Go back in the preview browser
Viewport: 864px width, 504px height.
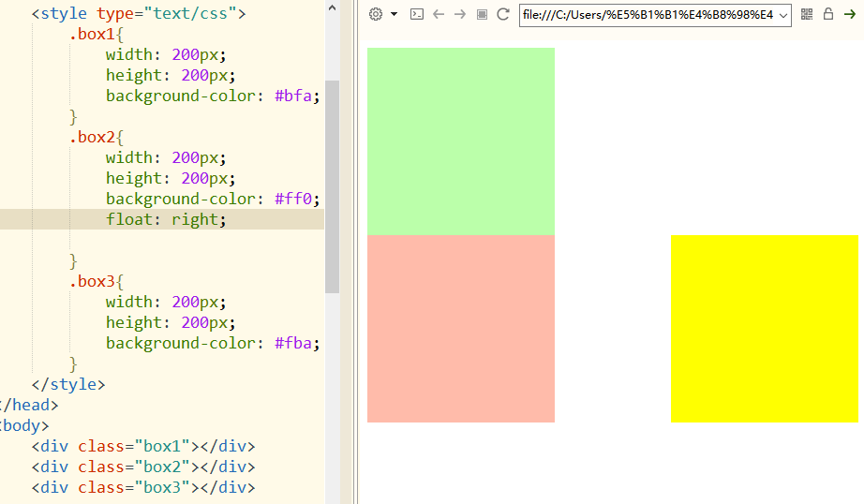(439, 14)
